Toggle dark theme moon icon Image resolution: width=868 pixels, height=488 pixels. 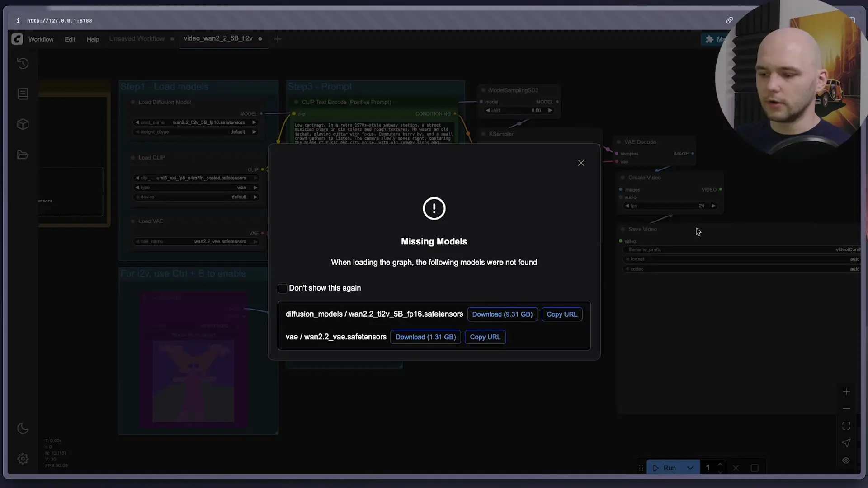[x=23, y=428]
